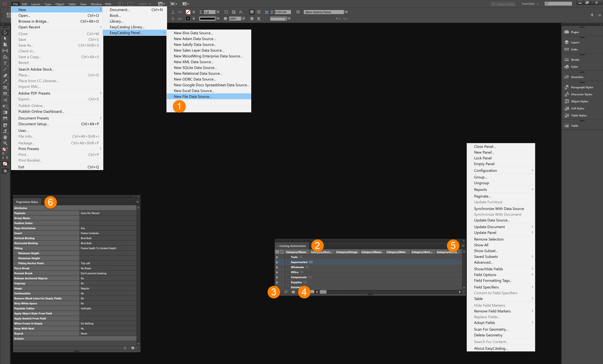Select the Type tool in toolbox
Viewport: 603px width, 364px height.
pos(5,63)
